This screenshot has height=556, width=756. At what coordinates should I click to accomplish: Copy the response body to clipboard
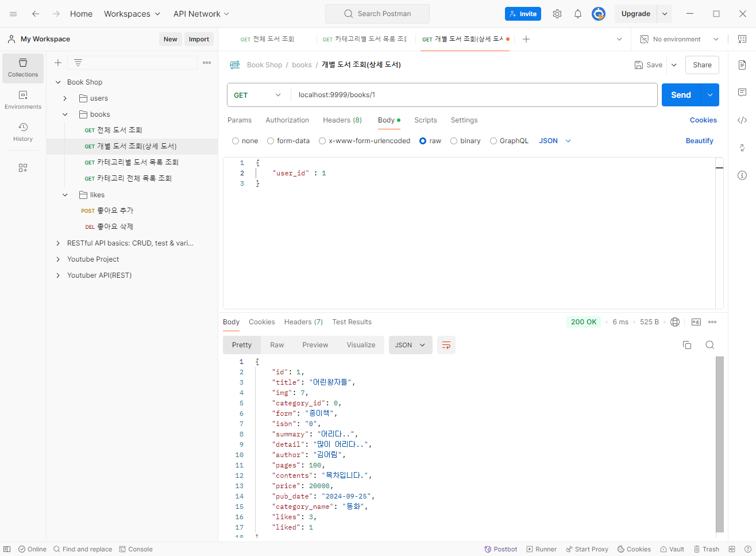coord(687,345)
